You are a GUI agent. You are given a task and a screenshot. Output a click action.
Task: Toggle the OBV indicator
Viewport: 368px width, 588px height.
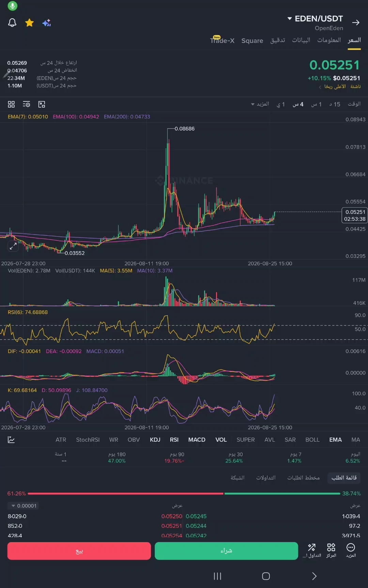point(134,440)
